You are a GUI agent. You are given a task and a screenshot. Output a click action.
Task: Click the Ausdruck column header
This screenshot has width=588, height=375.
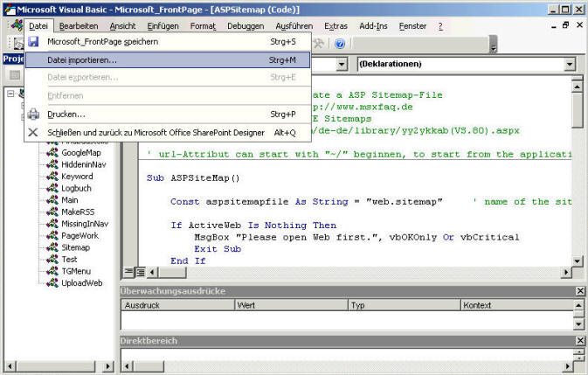click(177, 305)
